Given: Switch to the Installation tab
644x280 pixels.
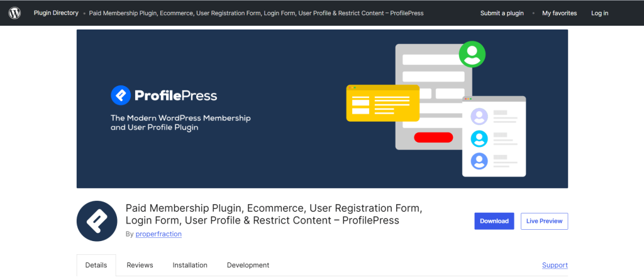Looking at the screenshot, I should point(190,265).
